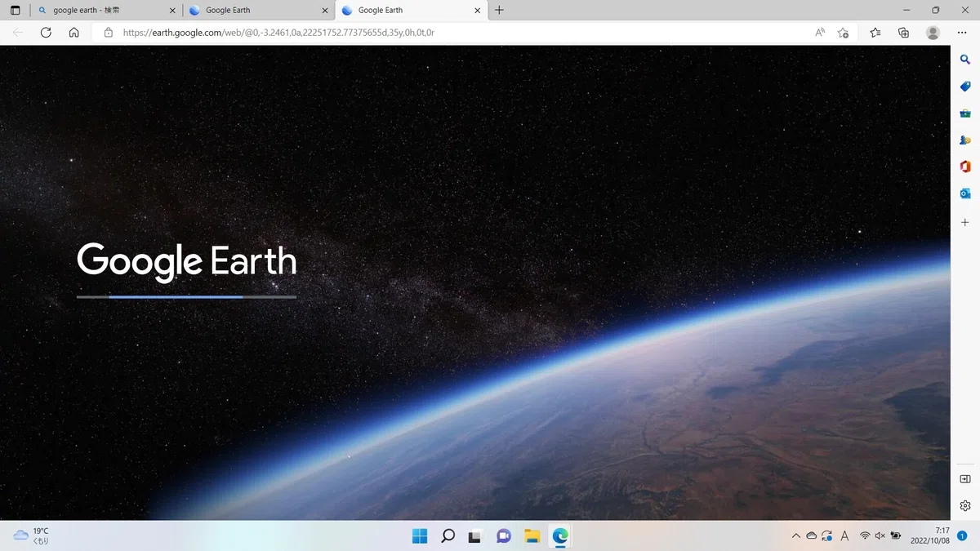The image size is (980, 551).
Task: Open the OneDrive cloud tray icon
Action: pyautogui.click(x=812, y=535)
